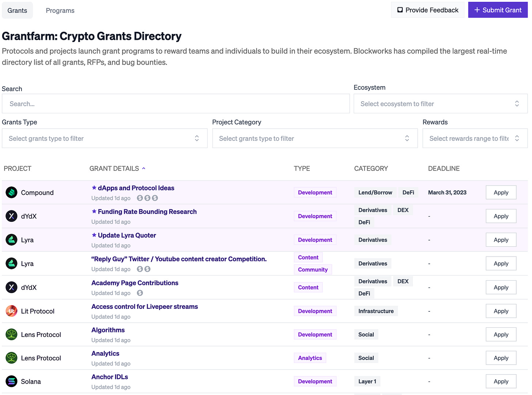Click reward dollar icons under Reply Guy competition
The height and width of the screenshot is (395, 532).
click(x=144, y=269)
